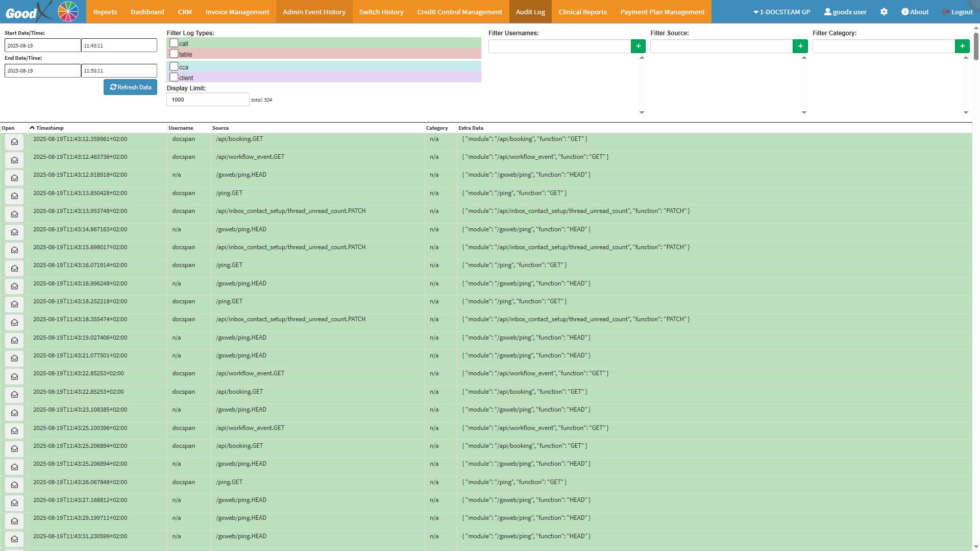Tick the table log type checkbox

coord(174,54)
